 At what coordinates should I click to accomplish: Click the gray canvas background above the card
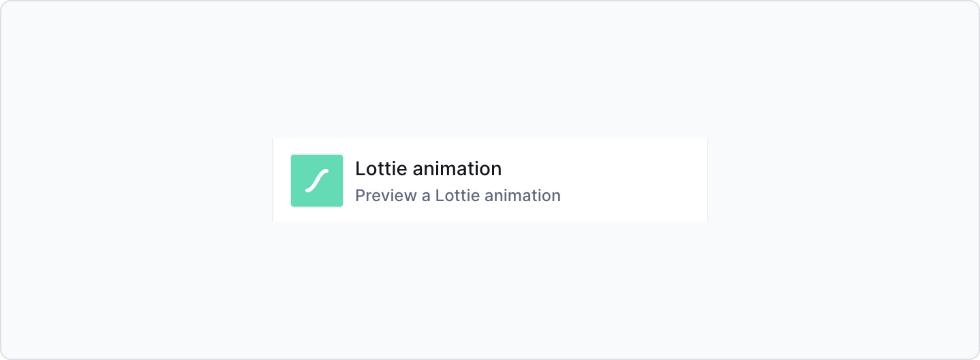pos(490,68)
